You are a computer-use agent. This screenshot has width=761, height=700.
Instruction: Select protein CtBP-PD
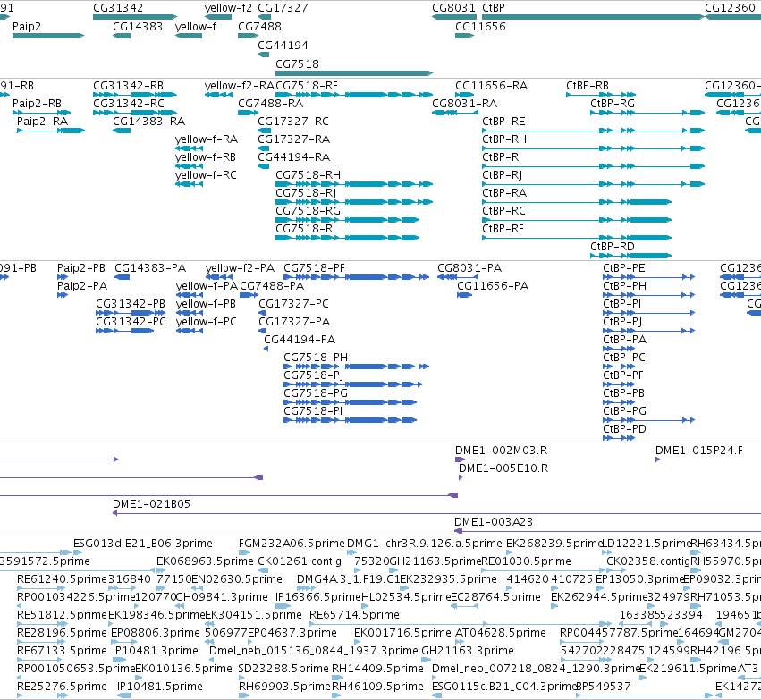[x=624, y=429]
